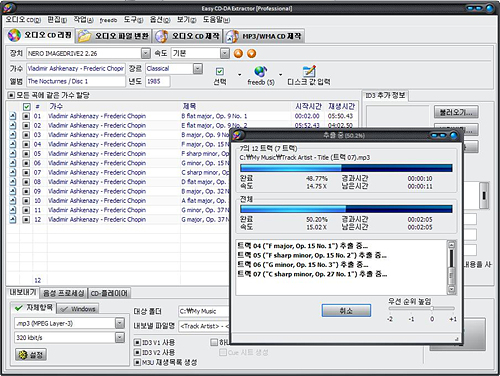
Task: Open the 속도 speed dropdown
Action: click(225, 53)
